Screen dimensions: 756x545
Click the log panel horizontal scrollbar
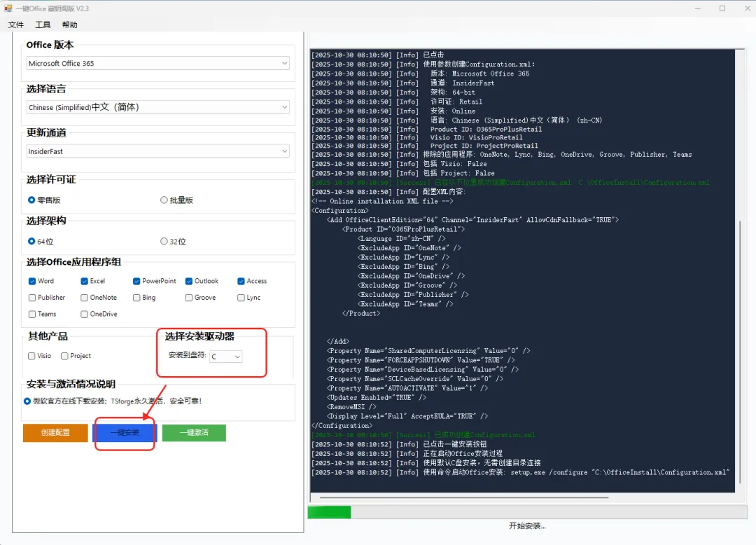(464, 497)
